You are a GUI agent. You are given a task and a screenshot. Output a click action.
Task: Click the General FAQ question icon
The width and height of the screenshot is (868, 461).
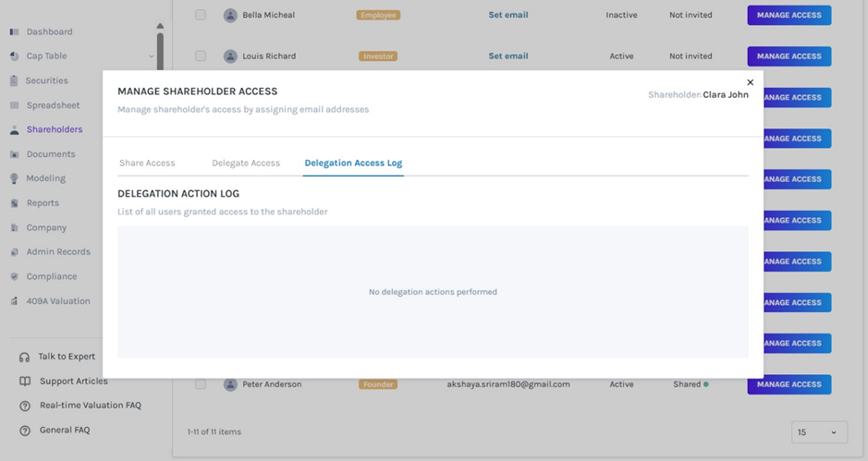click(25, 430)
